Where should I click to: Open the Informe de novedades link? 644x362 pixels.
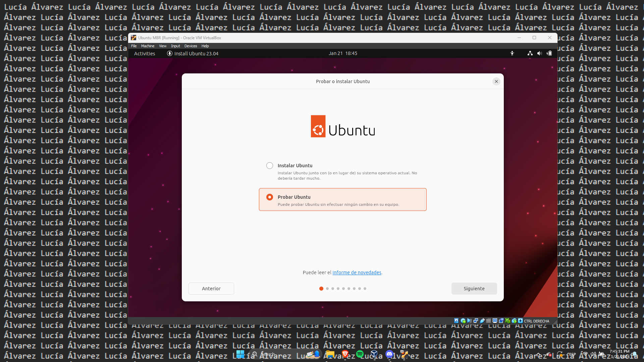click(x=357, y=273)
